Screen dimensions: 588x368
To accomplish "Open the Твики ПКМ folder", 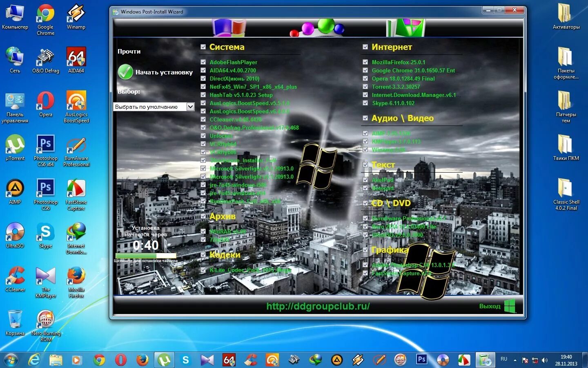I will tap(566, 148).
